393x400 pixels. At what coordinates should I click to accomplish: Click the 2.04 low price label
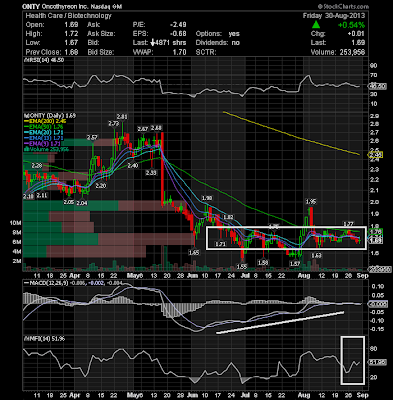81,203
